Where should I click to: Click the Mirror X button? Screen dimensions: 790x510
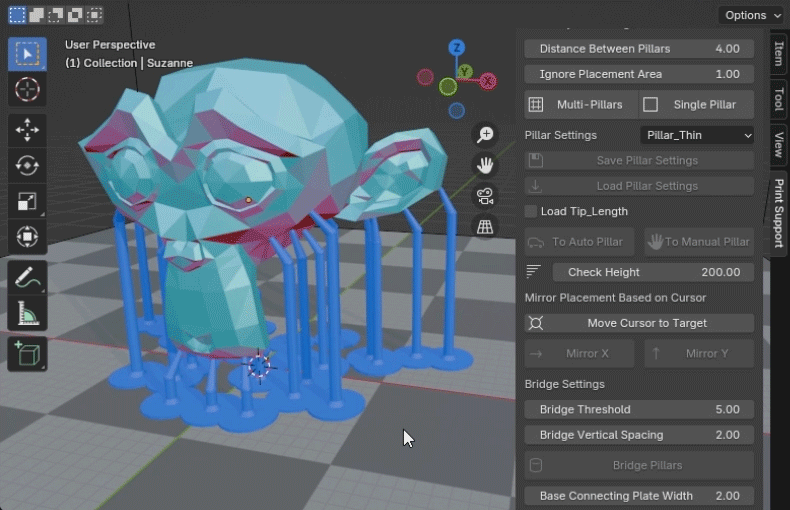[579, 353]
